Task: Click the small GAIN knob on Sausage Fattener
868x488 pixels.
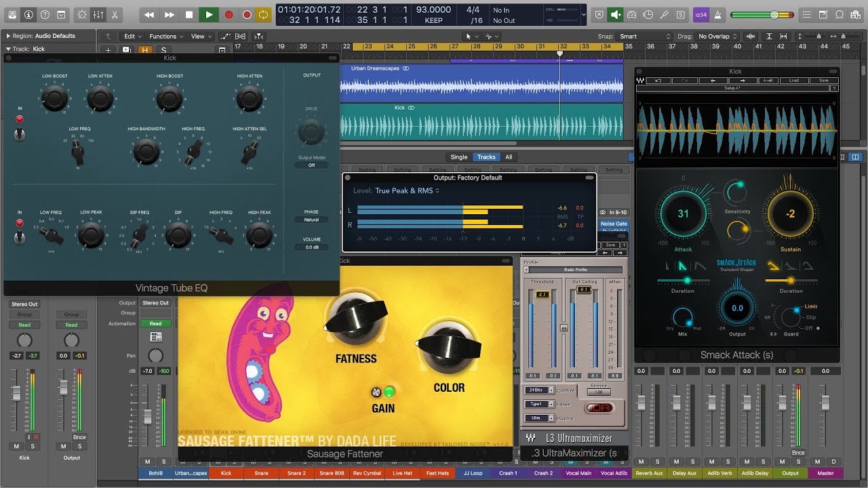Action: (x=376, y=392)
